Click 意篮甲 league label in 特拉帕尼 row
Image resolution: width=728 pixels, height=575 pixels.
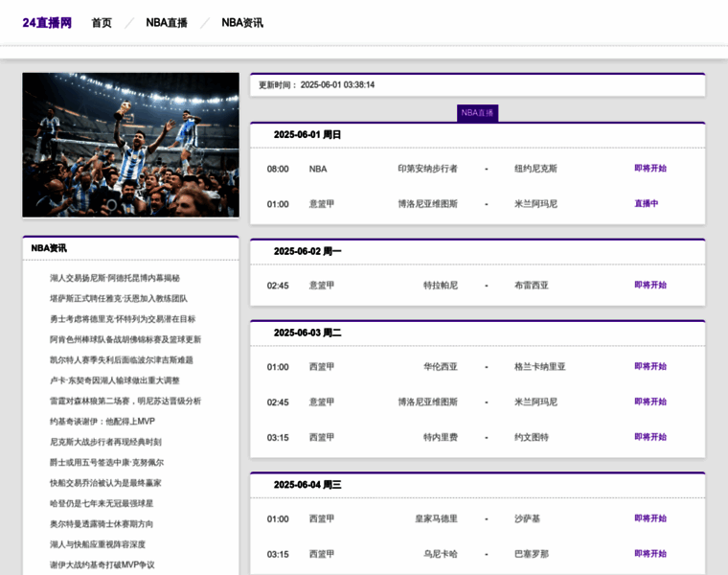point(322,286)
